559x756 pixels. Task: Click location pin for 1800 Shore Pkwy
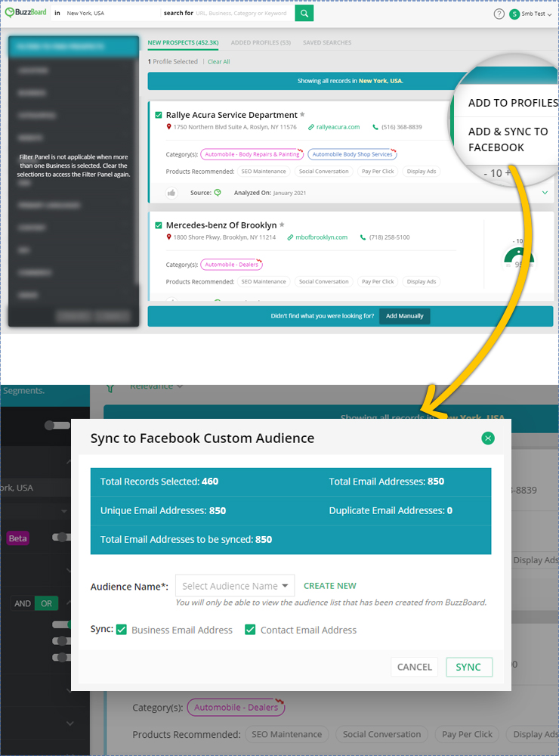pos(168,237)
